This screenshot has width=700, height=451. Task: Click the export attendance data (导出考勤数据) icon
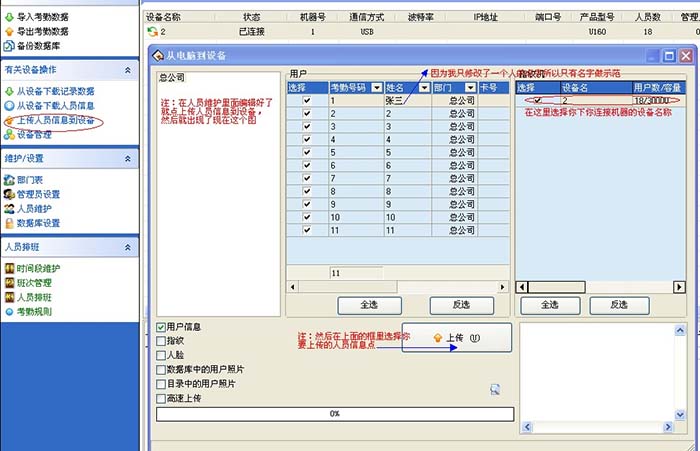click(9, 32)
